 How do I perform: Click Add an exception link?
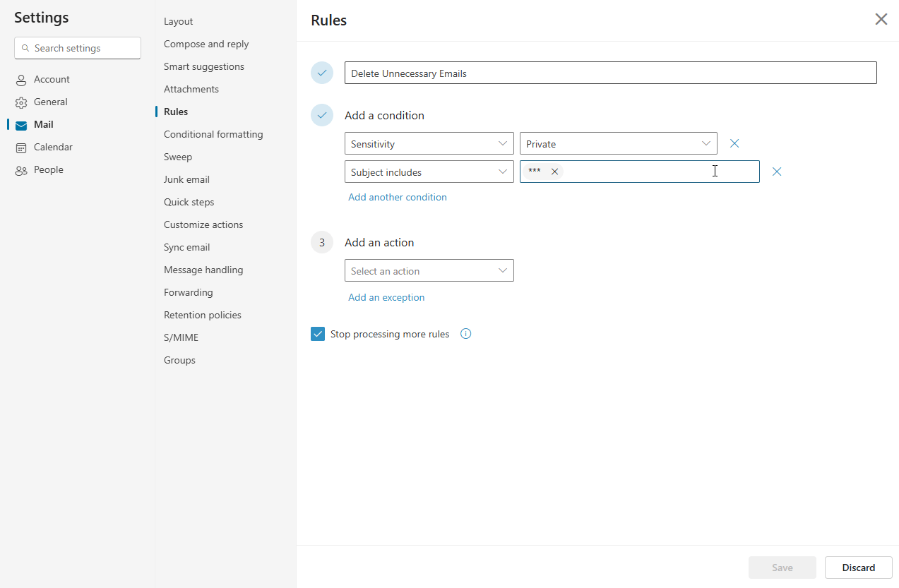click(x=386, y=297)
